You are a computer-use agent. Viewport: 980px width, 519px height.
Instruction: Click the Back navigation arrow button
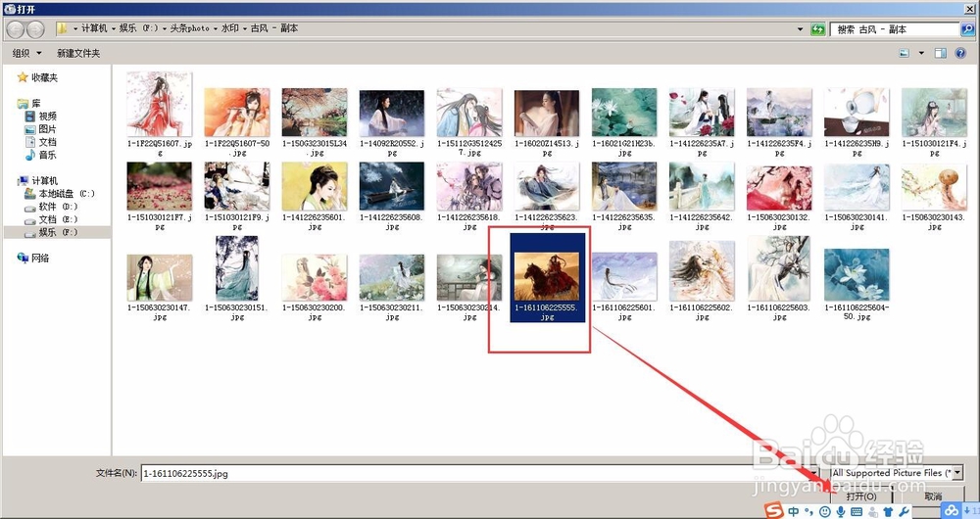[17, 28]
